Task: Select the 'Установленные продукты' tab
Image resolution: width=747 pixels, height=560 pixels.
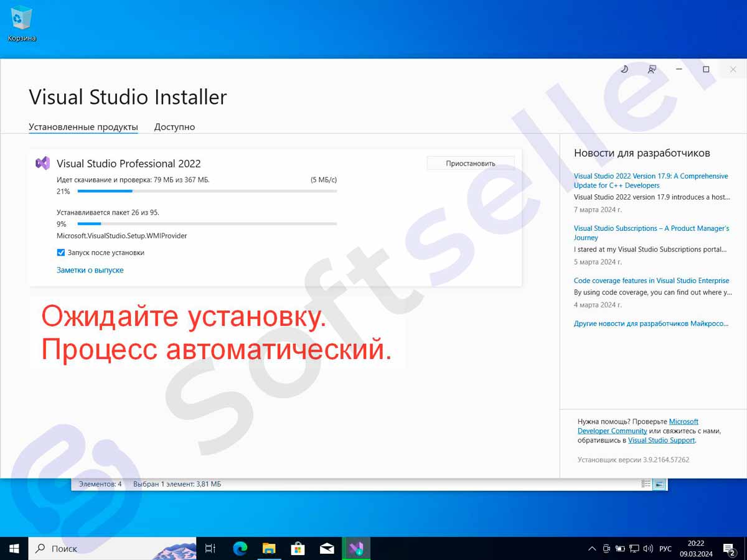Action: 83,127
